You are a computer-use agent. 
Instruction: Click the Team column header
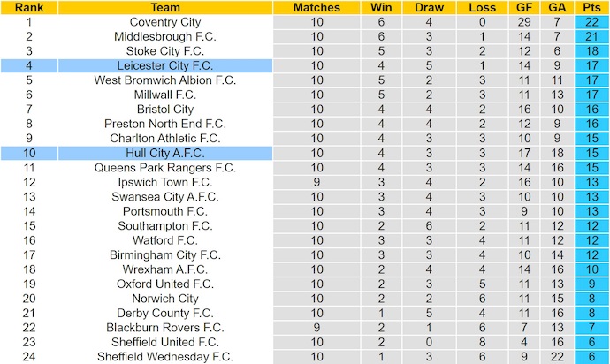[x=164, y=7]
